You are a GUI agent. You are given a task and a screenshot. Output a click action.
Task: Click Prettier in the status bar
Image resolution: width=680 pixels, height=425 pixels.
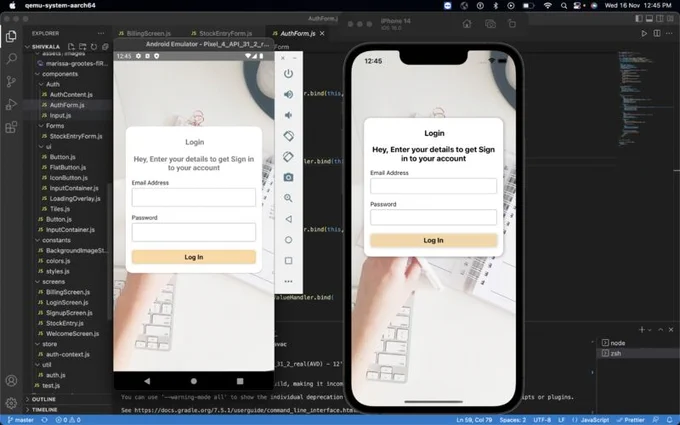click(x=631, y=420)
